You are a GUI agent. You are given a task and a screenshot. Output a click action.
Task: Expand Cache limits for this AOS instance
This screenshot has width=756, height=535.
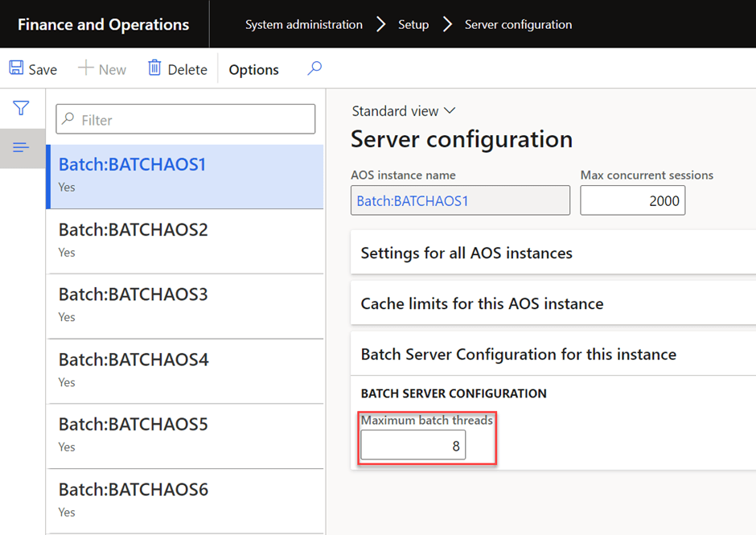point(482,304)
